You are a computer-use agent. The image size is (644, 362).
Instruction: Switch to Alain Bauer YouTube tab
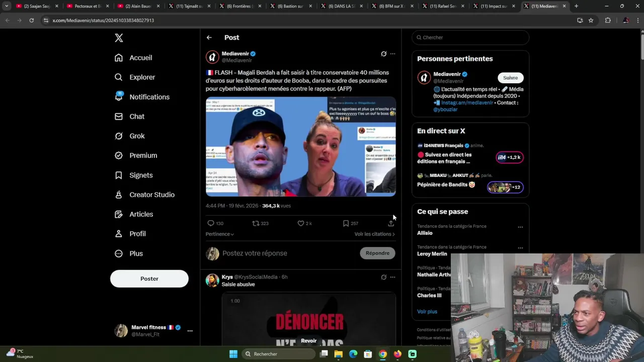tap(138, 6)
